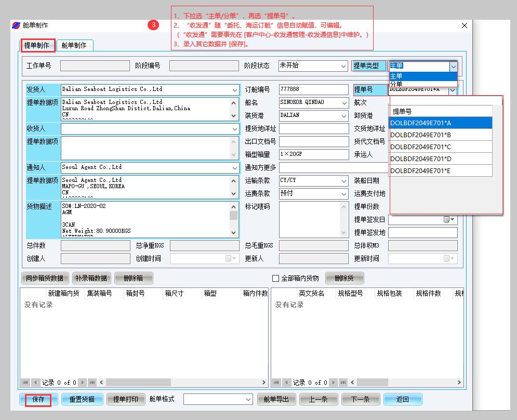
Task: Click the 同步箱货数据 button
Action: tap(45, 278)
